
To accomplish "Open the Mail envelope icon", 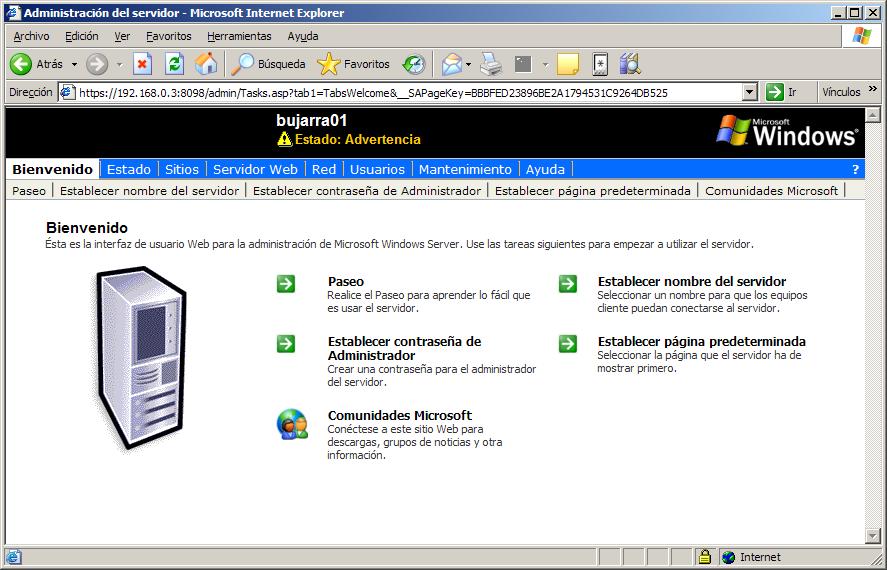I will tap(451, 64).
